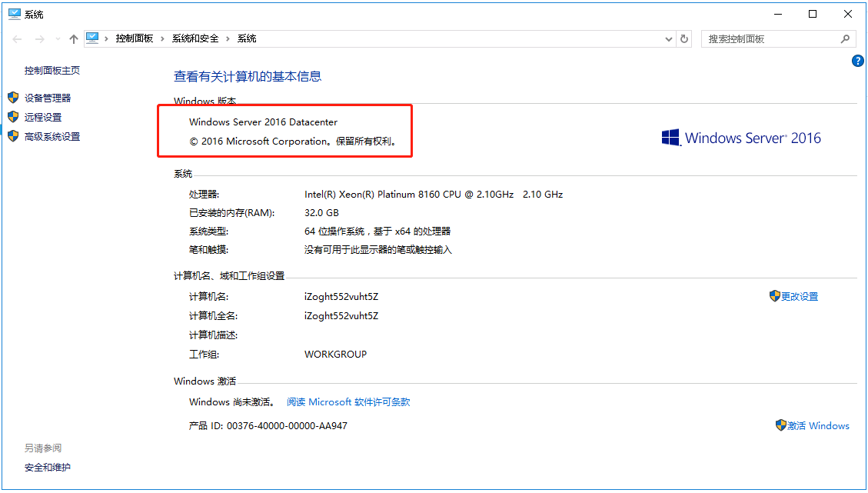Click the Windows Server 2016 logo
This screenshot has width=868, height=493.
(741, 138)
